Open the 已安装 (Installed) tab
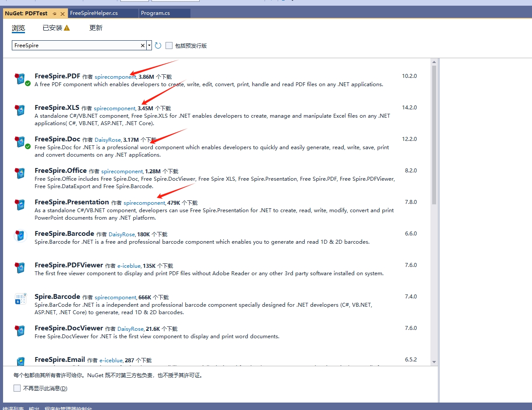This screenshot has height=410, width=532. [53, 28]
